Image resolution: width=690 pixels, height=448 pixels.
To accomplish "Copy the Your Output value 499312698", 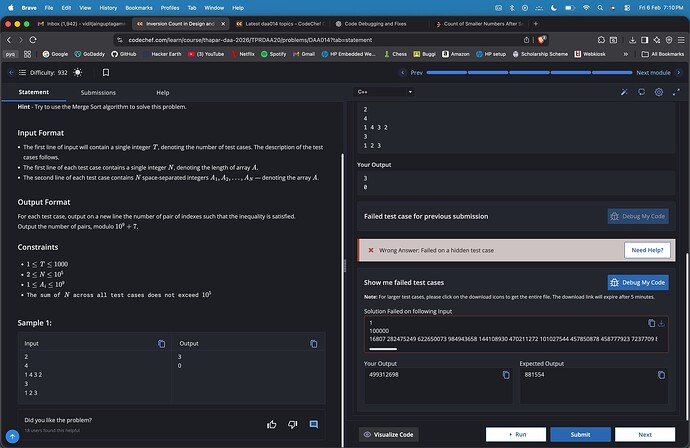I will point(506,375).
